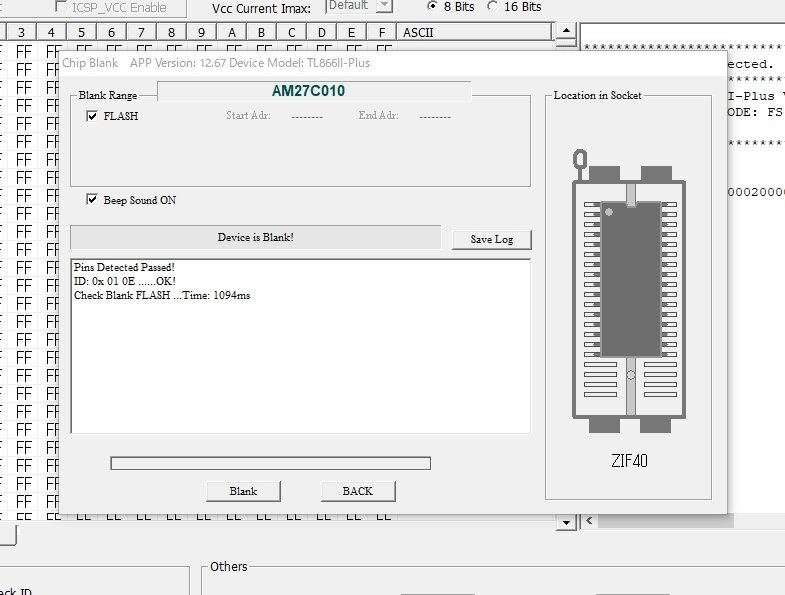
Task: Click the Start Adr address field
Action: click(306, 116)
